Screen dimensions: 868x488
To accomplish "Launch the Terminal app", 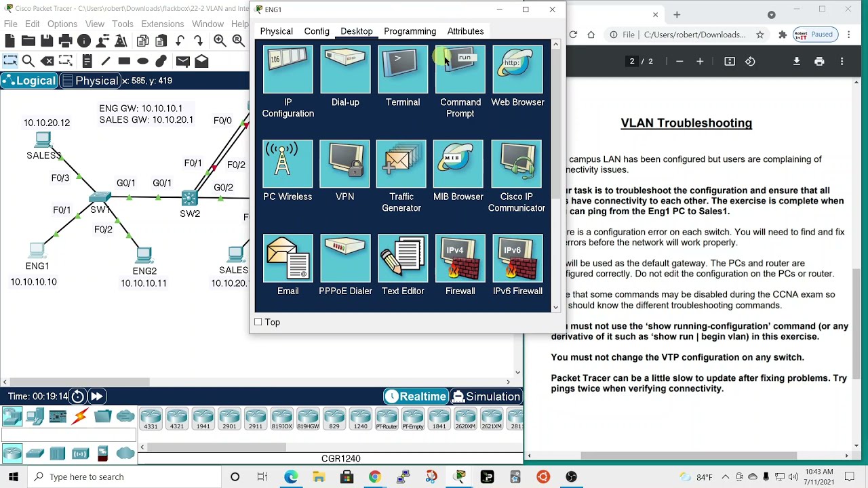I will (x=403, y=69).
